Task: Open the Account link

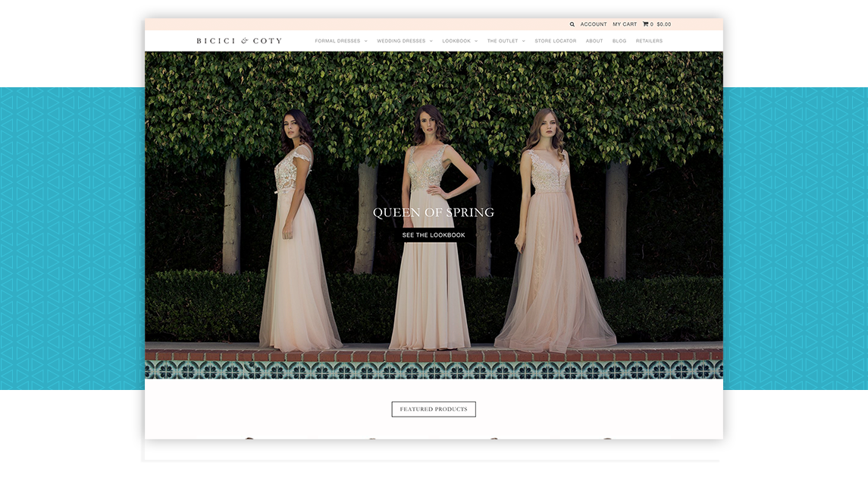Action: (594, 24)
